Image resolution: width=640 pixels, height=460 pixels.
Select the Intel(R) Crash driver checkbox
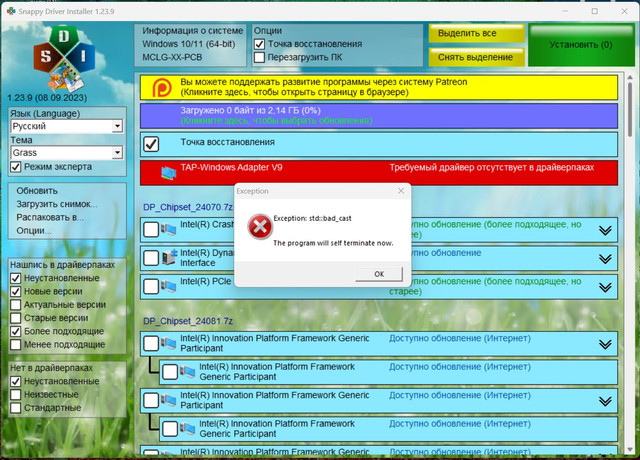[151, 229]
